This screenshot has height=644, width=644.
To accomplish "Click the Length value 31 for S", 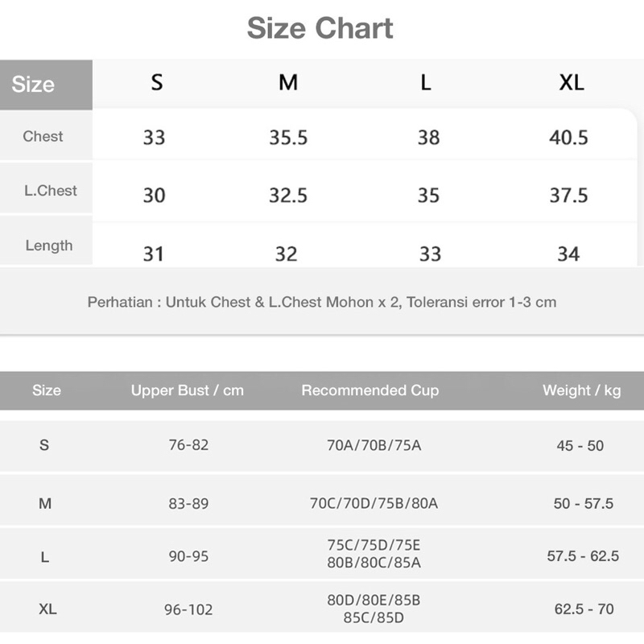I will pyautogui.click(x=154, y=254).
